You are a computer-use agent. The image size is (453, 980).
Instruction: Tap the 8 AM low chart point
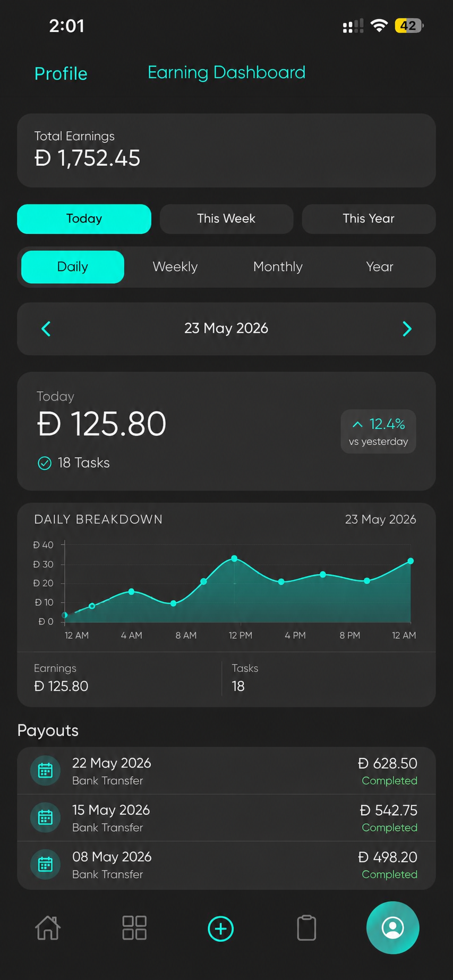(173, 604)
